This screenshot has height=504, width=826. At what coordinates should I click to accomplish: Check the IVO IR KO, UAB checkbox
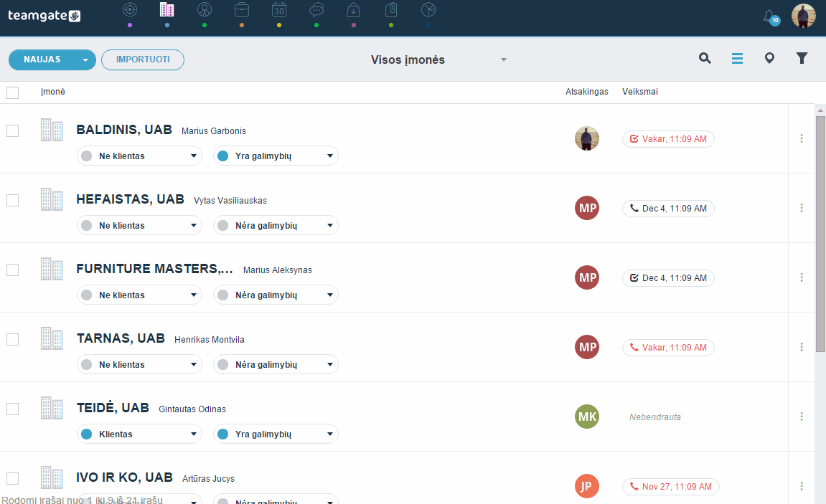[13, 478]
